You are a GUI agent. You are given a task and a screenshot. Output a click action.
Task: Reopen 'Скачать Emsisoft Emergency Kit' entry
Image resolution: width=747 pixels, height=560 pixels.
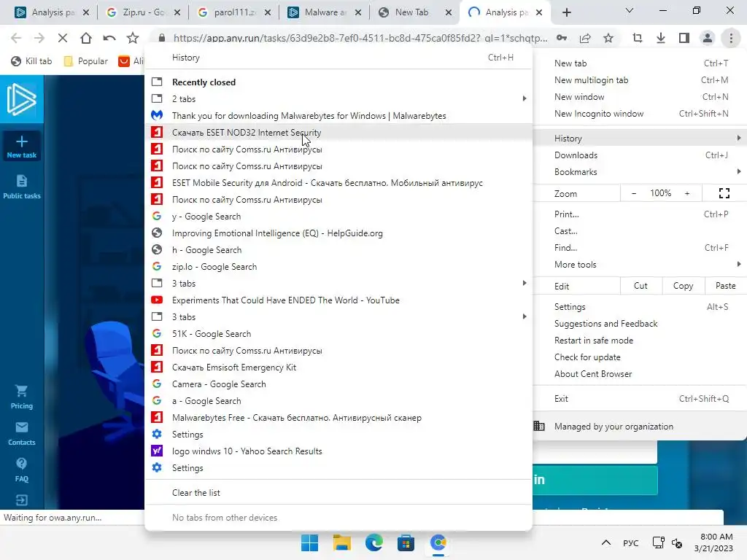pos(338,367)
